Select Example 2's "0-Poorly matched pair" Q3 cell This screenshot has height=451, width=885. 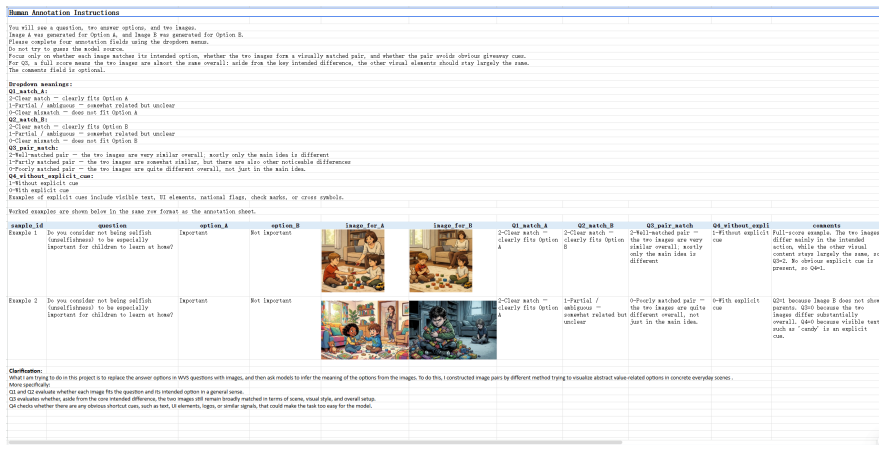tap(669, 328)
